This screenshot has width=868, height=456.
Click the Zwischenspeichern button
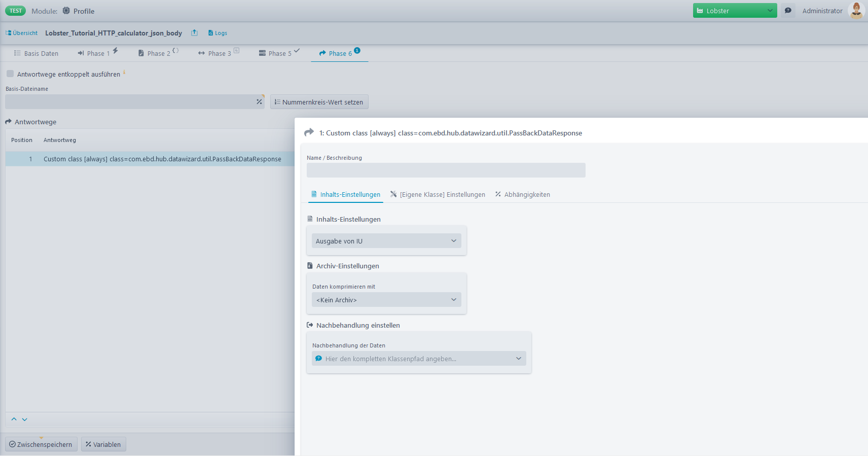pyautogui.click(x=41, y=444)
